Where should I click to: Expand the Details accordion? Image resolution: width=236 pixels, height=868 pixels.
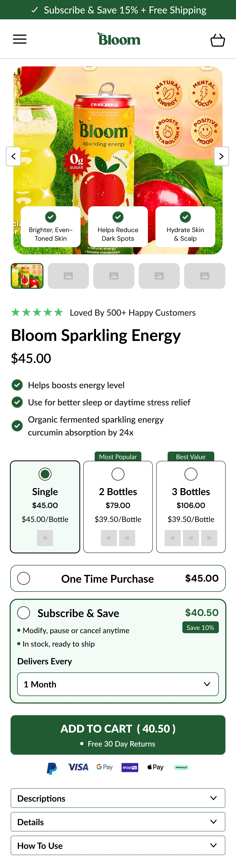[x=118, y=822]
